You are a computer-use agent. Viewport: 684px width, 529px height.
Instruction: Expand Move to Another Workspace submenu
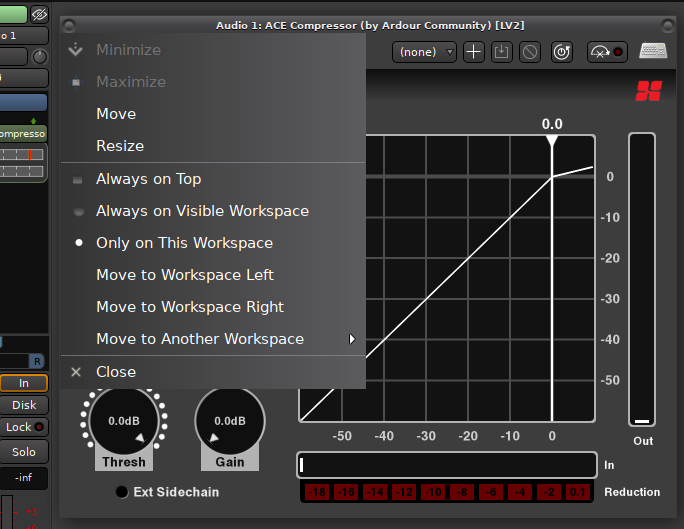200,339
